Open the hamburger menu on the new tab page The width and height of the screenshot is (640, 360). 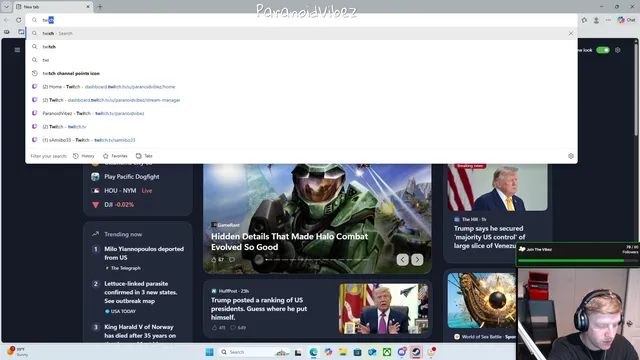point(17,50)
